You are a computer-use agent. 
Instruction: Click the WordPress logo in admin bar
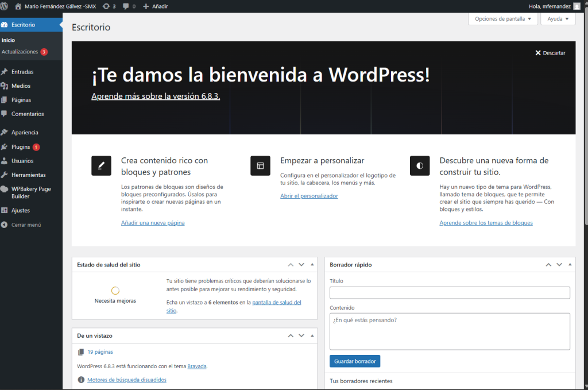(5, 6)
